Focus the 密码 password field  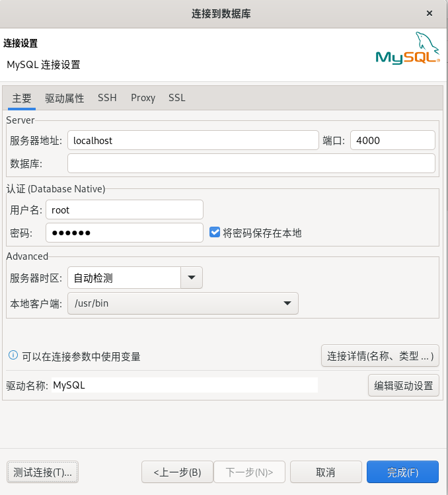click(124, 233)
